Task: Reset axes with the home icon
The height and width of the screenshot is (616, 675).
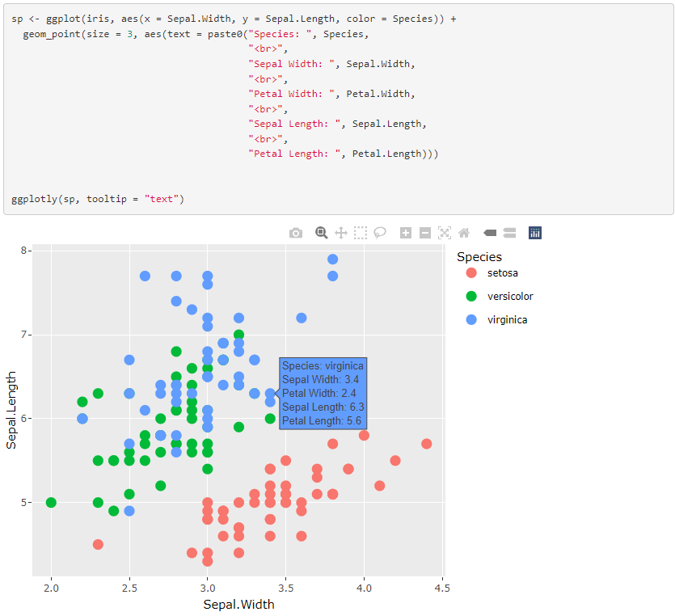Action: pos(463,232)
